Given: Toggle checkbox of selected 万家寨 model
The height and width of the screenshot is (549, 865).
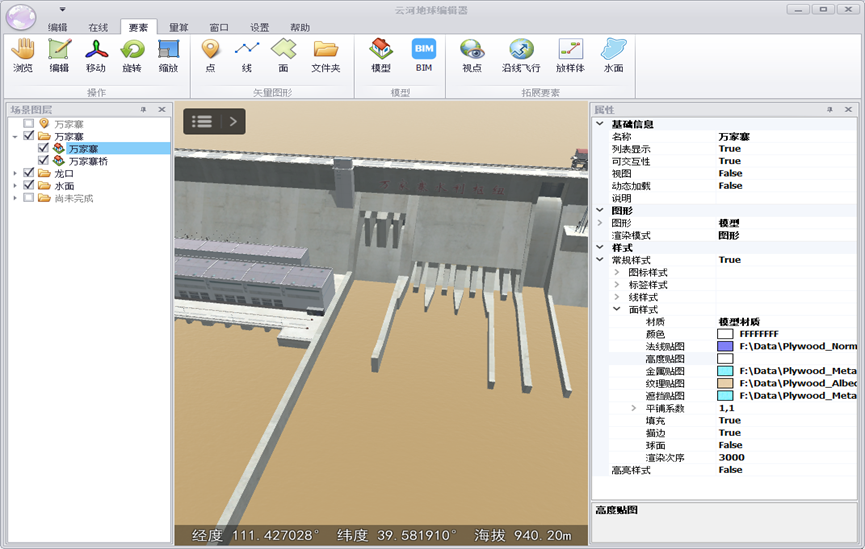Looking at the screenshot, I should click(x=44, y=148).
